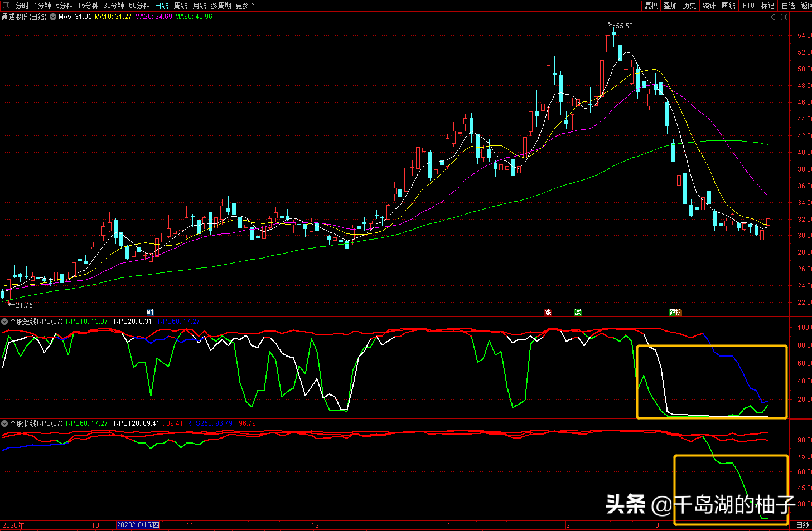
Task: Open F10 company information
Action: point(748,6)
